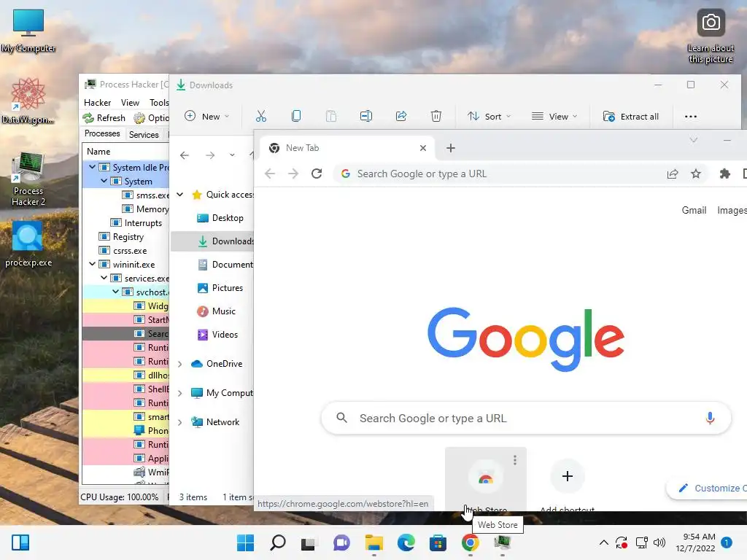The height and width of the screenshot is (560, 747).
Task: Click the Chrome reload button
Action: coord(317,174)
